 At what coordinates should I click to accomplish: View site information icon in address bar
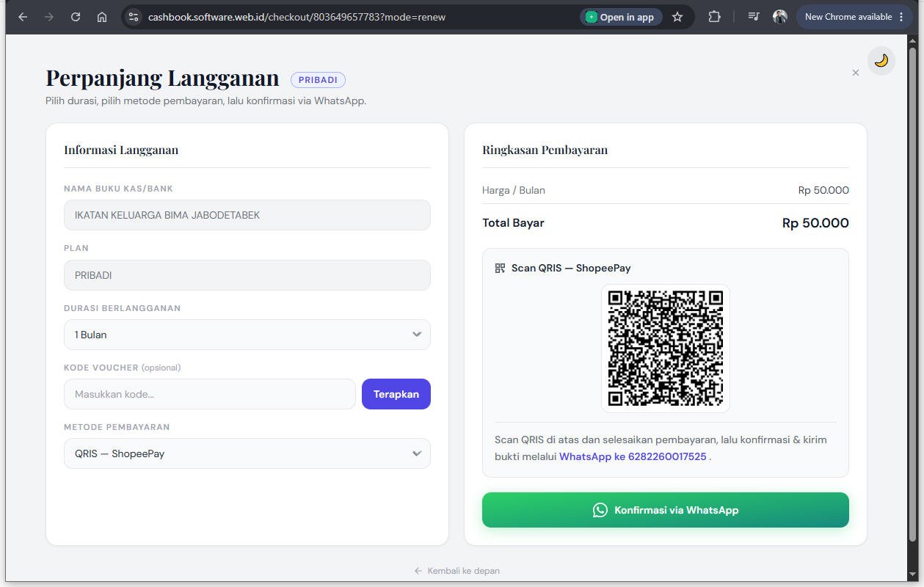tap(134, 17)
